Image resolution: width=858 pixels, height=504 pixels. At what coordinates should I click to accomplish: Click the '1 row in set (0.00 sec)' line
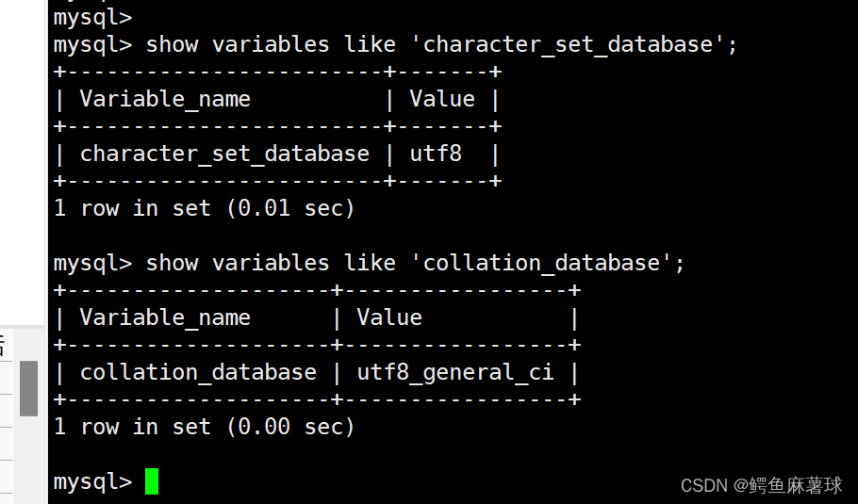(x=204, y=427)
